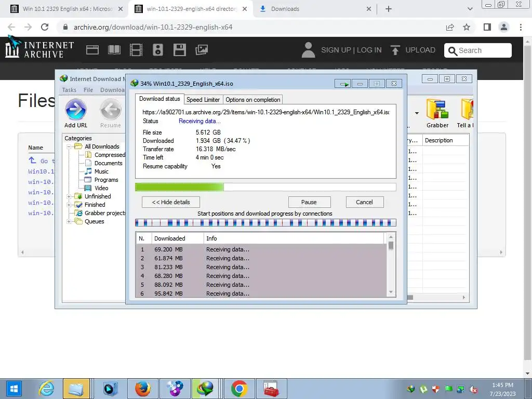
Task: Collapse the All Downloads tree node
Action: click(x=69, y=147)
